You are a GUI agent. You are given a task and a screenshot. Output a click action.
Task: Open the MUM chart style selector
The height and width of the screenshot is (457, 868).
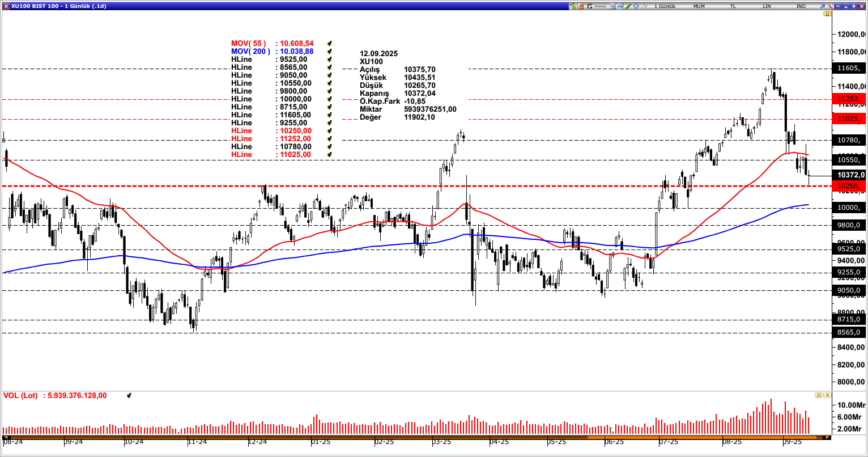point(699,6)
